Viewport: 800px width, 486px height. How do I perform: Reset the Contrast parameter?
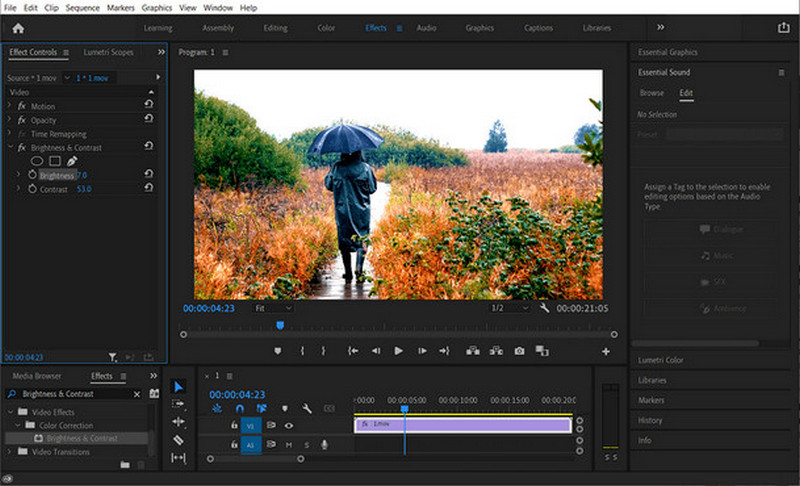click(148, 187)
